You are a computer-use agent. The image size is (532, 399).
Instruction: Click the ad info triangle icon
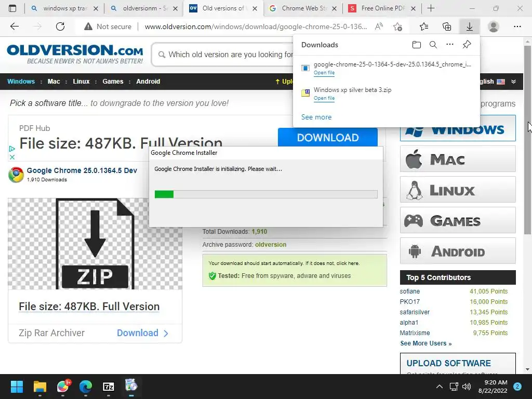click(x=12, y=149)
